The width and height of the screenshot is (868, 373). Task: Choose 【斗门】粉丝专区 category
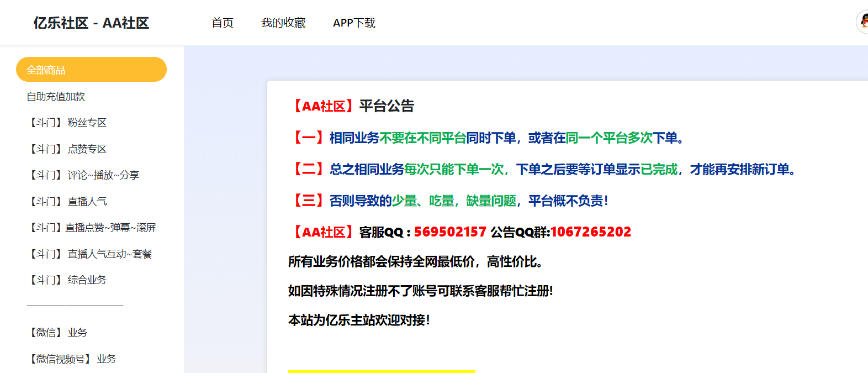coord(66,123)
